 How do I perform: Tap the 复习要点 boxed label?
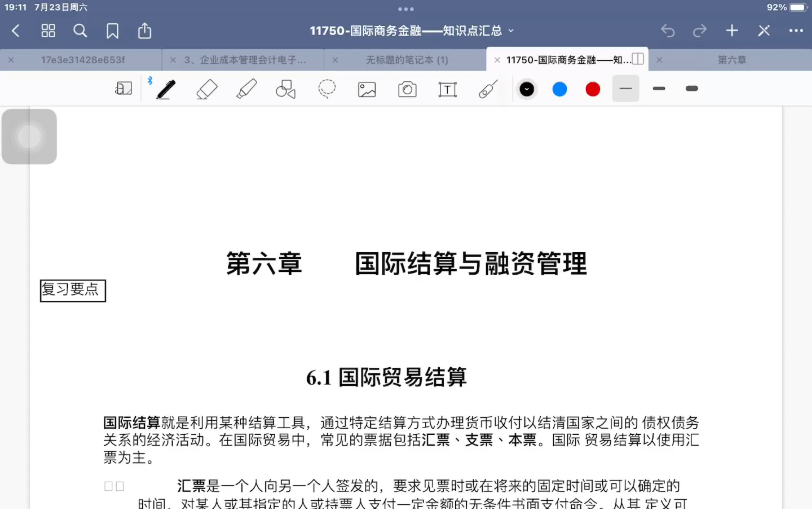pyautogui.click(x=73, y=290)
